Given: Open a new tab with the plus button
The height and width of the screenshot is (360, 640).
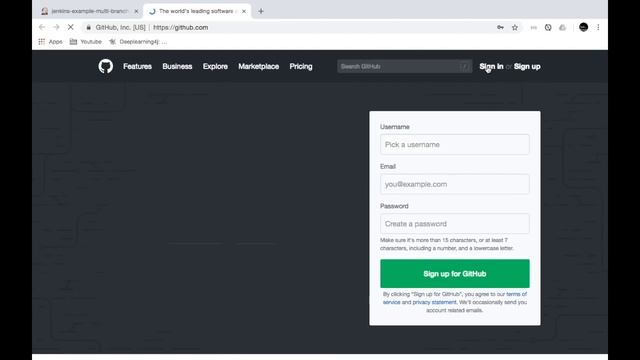Looking at the screenshot, I should click(x=261, y=11).
